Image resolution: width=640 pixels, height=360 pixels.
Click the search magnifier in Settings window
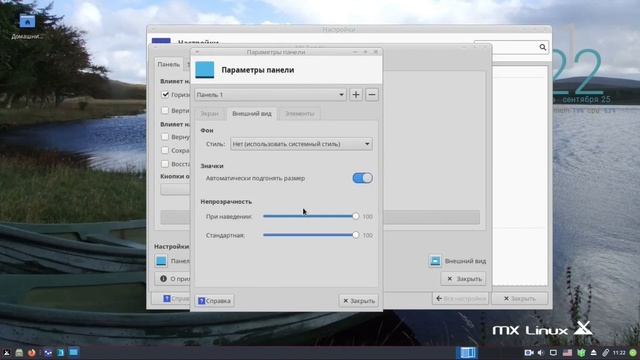(x=542, y=47)
